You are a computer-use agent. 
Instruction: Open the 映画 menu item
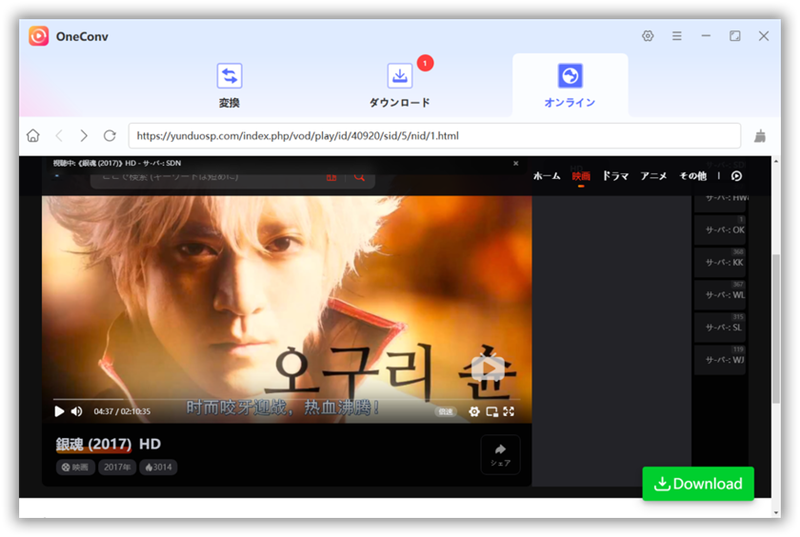tap(581, 176)
